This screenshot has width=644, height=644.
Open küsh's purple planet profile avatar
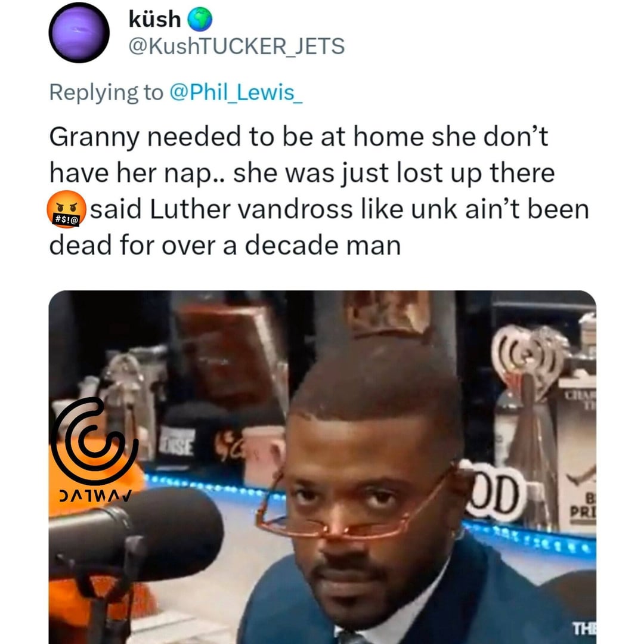coord(79,33)
